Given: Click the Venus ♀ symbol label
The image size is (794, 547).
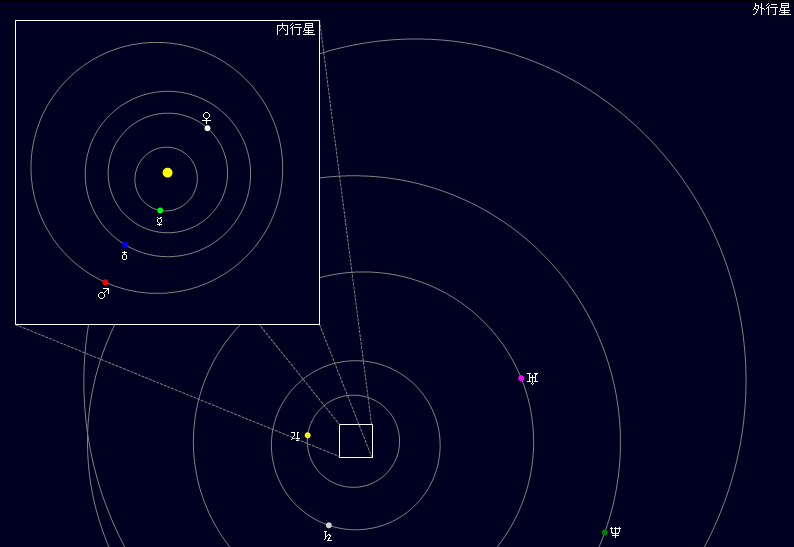Looking at the screenshot, I should [206, 118].
